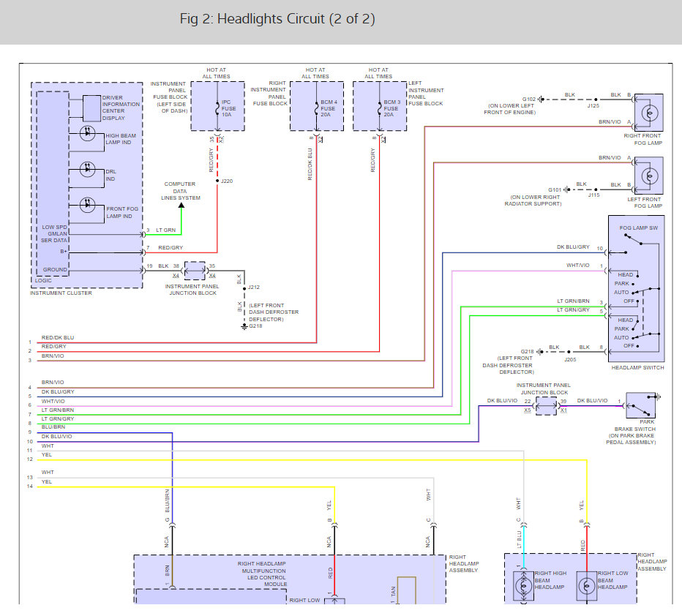Screen dimensions: 682x616
Task: Select the driver information center display box
Action: coord(91,108)
